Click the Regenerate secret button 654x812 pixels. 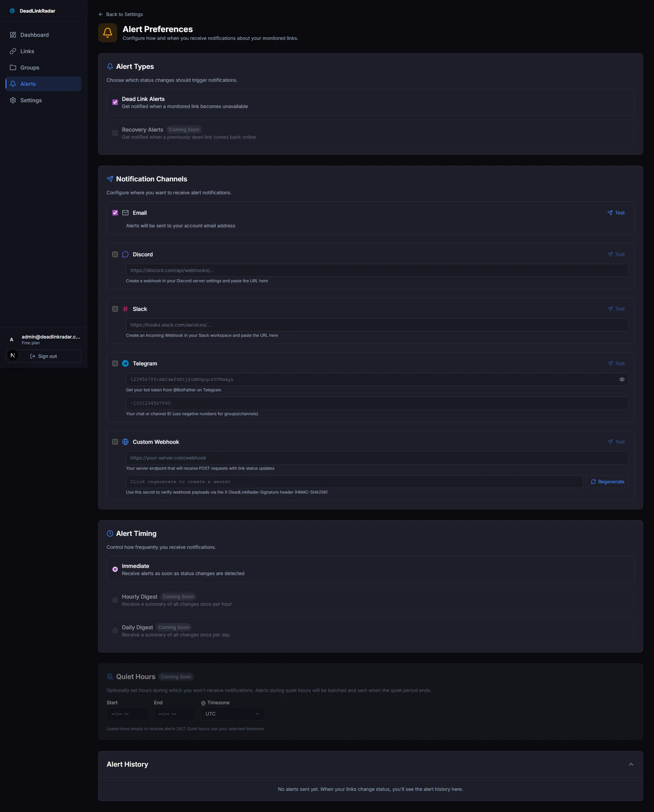coord(607,482)
